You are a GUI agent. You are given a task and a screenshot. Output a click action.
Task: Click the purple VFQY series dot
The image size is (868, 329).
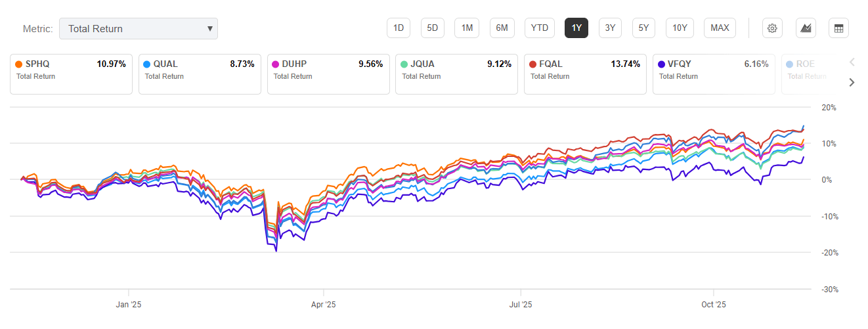(661, 64)
